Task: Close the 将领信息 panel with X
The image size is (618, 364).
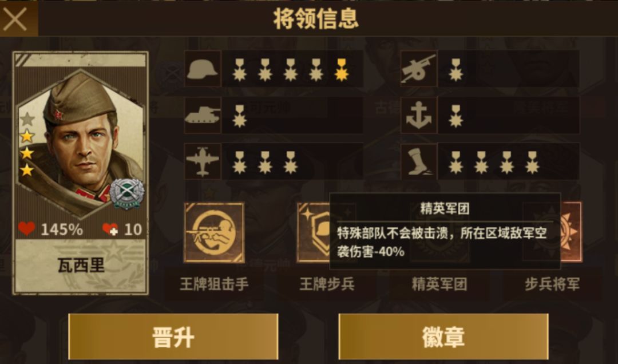Action: pyautogui.click(x=15, y=19)
